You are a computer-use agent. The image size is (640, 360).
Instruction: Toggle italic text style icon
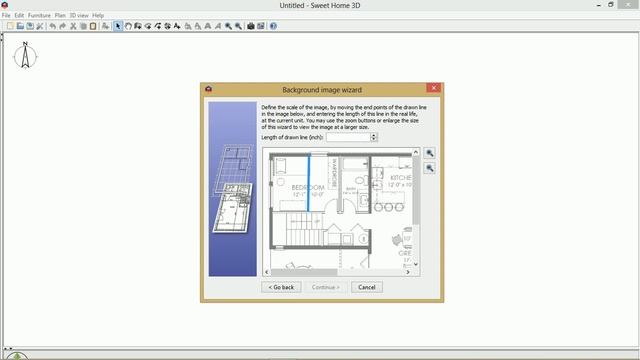218,26
